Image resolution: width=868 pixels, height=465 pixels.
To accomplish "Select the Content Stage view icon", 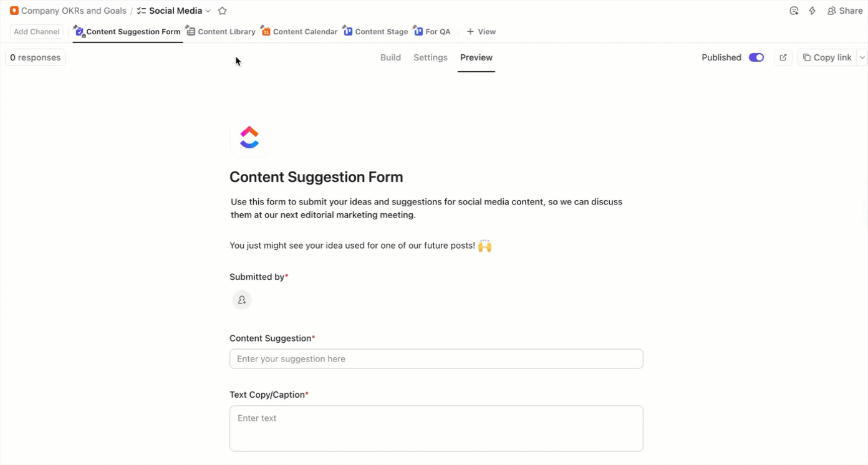I will (x=347, y=31).
